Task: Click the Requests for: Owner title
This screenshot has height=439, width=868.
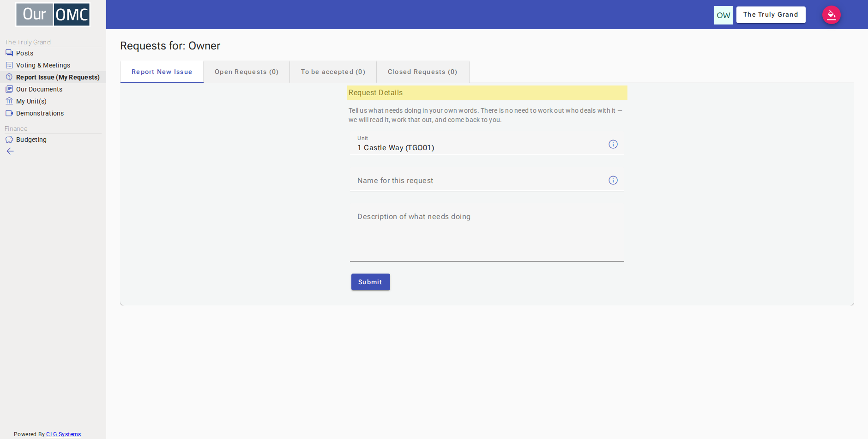Action: (x=170, y=46)
